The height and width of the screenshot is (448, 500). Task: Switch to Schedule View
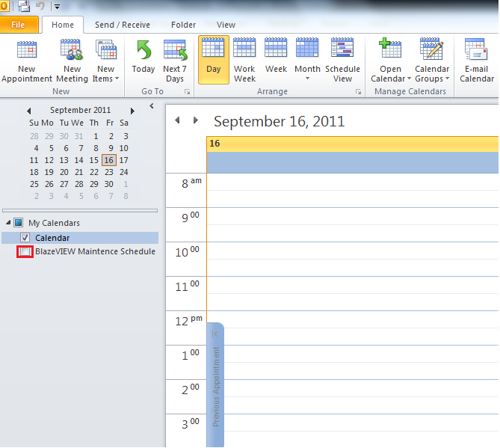[x=342, y=61]
